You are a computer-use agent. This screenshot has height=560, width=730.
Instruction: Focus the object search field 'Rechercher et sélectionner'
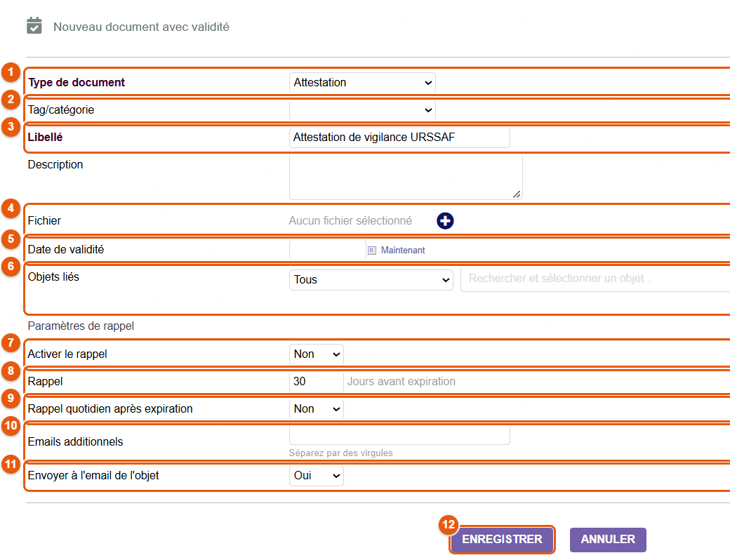pyautogui.click(x=595, y=279)
